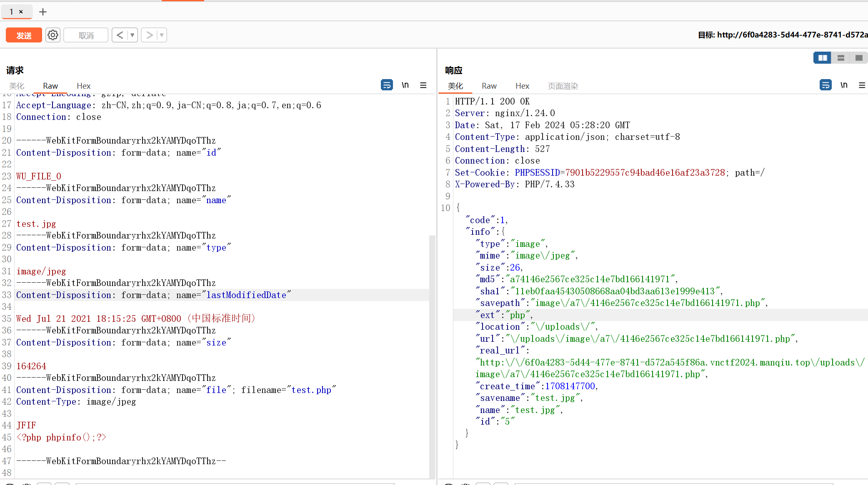
Task: Switch request view to Hex tab
Action: click(83, 86)
